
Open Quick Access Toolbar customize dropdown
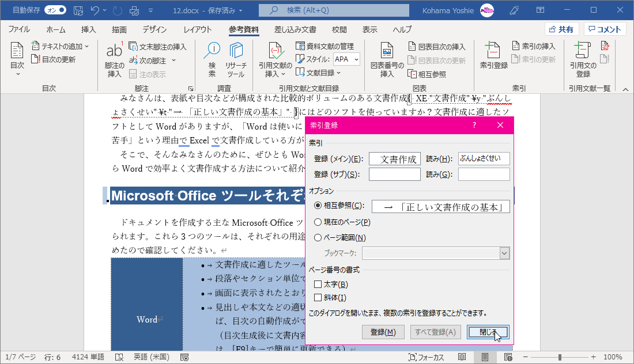click(150, 10)
